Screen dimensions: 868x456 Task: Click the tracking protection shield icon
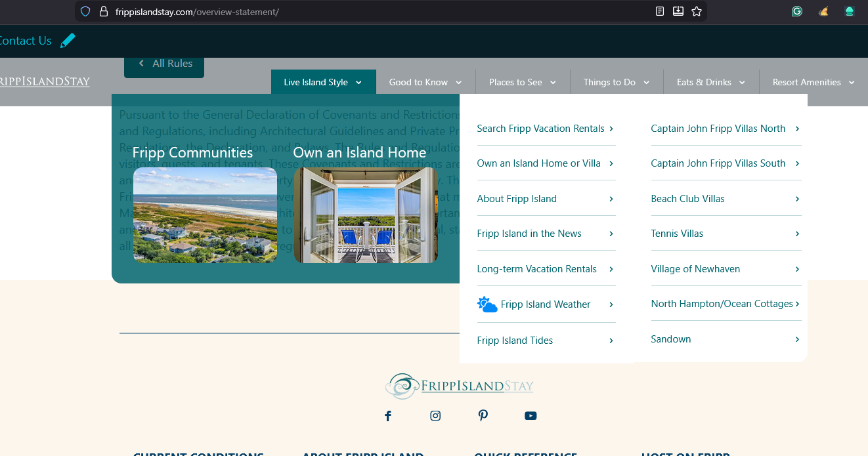coord(85,11)
